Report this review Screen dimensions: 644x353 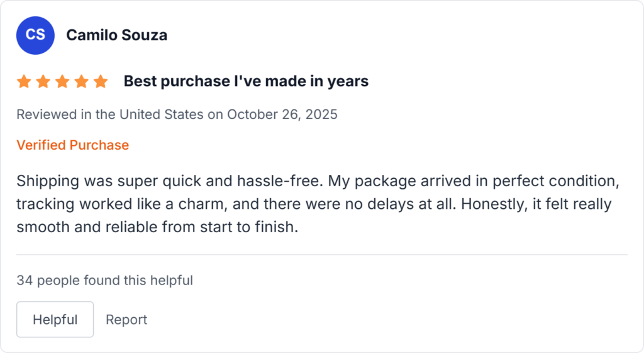click(126, 320)
